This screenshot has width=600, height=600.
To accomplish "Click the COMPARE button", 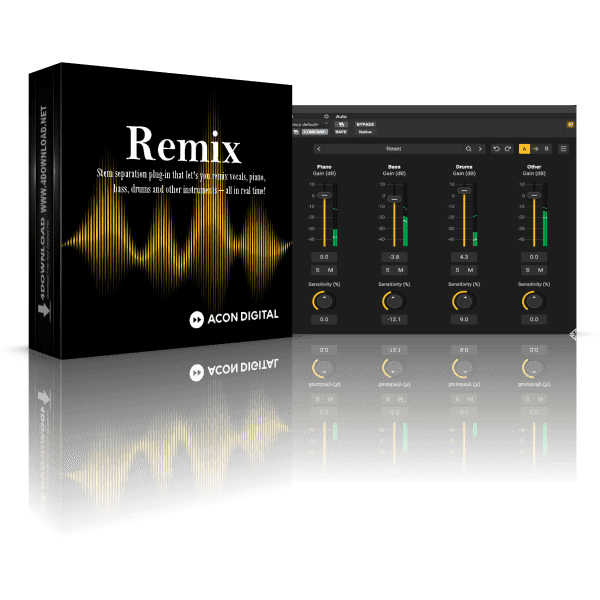I will click(x=315, y=132).
